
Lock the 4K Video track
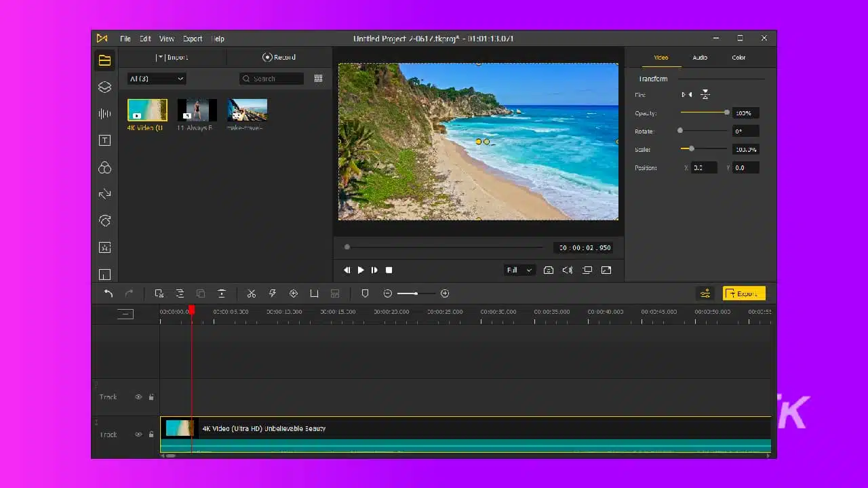(151, 434)
